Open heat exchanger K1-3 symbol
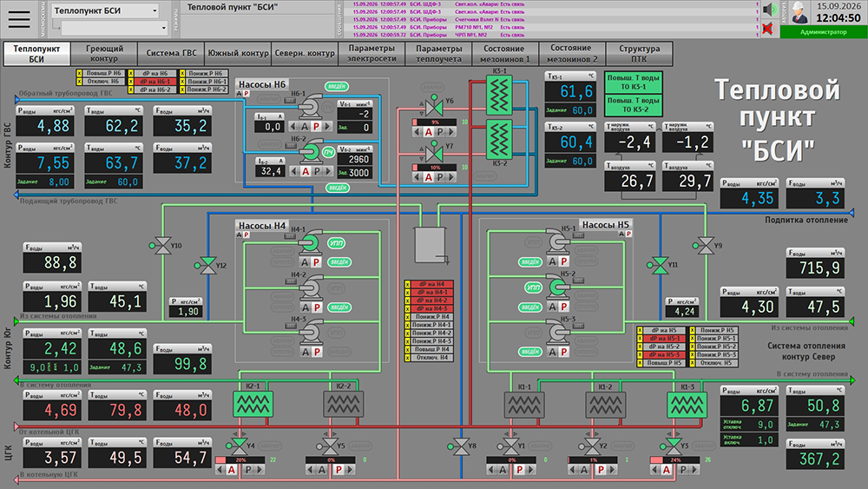 [x=687, y=405]
